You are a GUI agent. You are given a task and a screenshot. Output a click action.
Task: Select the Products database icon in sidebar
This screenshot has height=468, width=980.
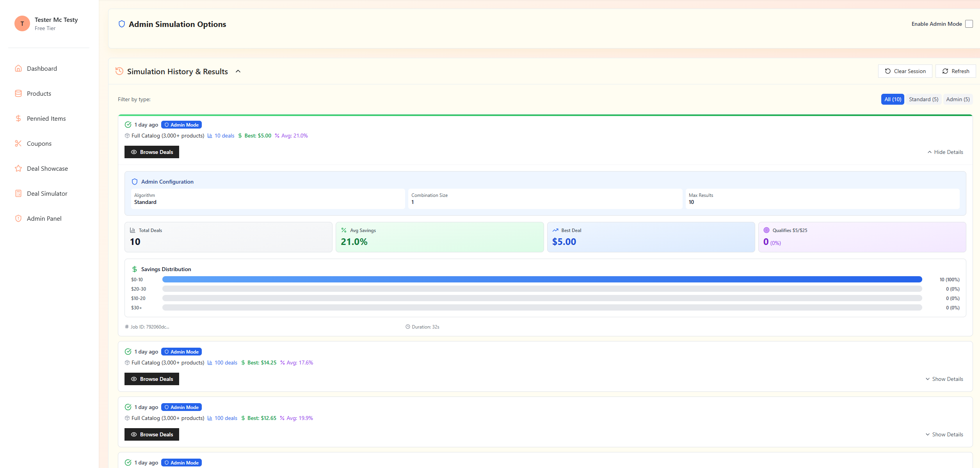18,93
